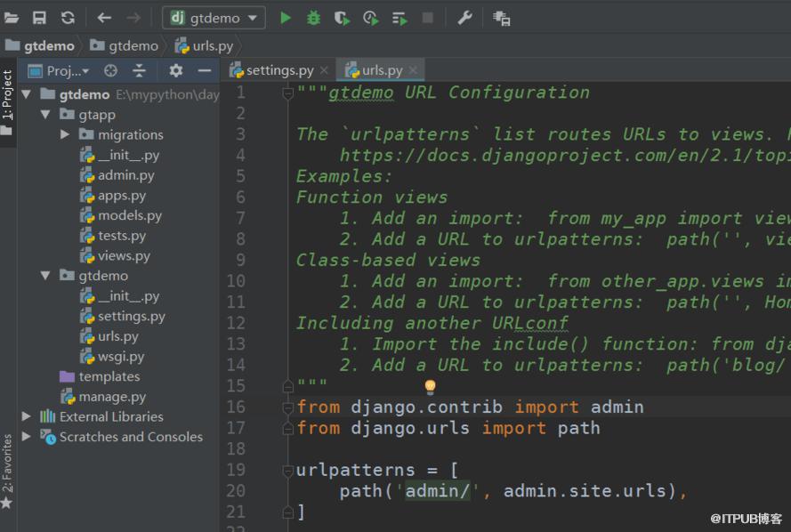Collapse the inner gtdemo package folder
Screen dimensions: 791x532
[x=45, y=275]
